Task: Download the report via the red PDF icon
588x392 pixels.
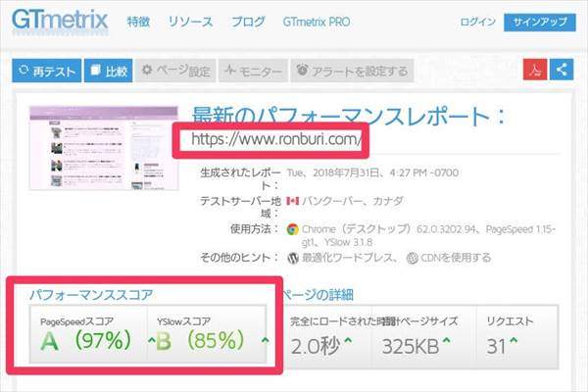Action: point(535,70)
